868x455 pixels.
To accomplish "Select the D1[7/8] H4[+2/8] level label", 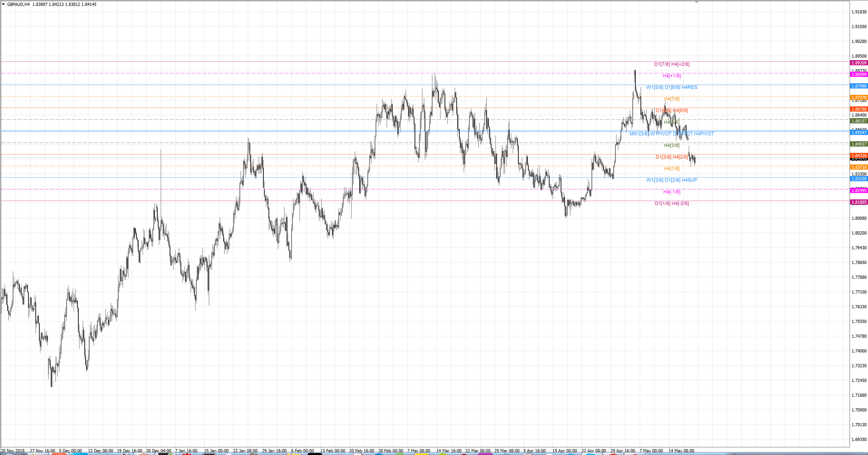I will coord(672,64).
